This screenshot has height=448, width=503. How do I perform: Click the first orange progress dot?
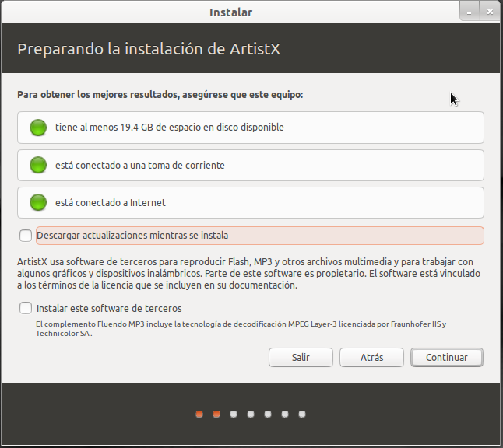coord(199,414)
